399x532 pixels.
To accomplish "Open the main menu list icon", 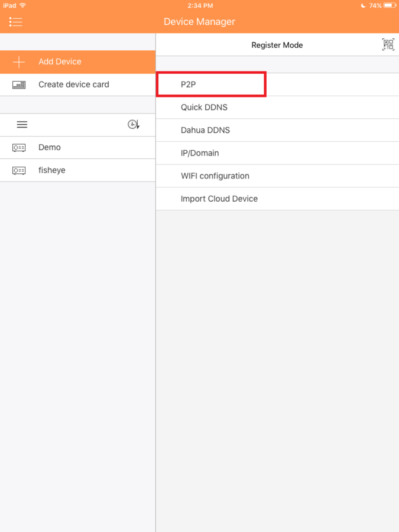I will [x=16, y=22].
